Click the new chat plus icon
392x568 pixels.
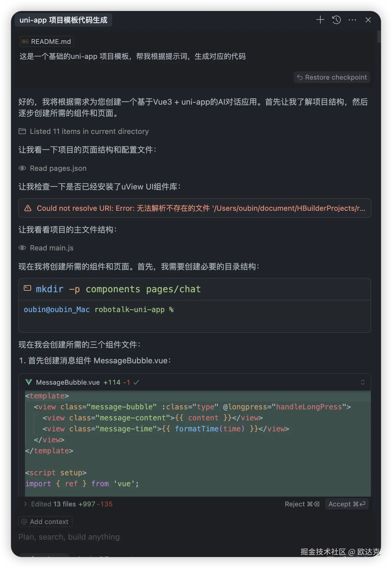pos(320,20)
